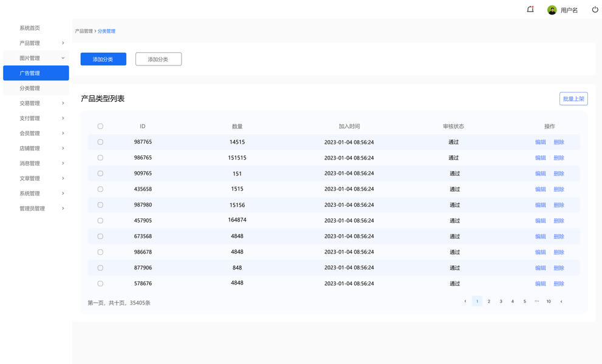Viewport: 602px width, 364px height.
Task: Click quantity value 151515
Action: point(238,158)
